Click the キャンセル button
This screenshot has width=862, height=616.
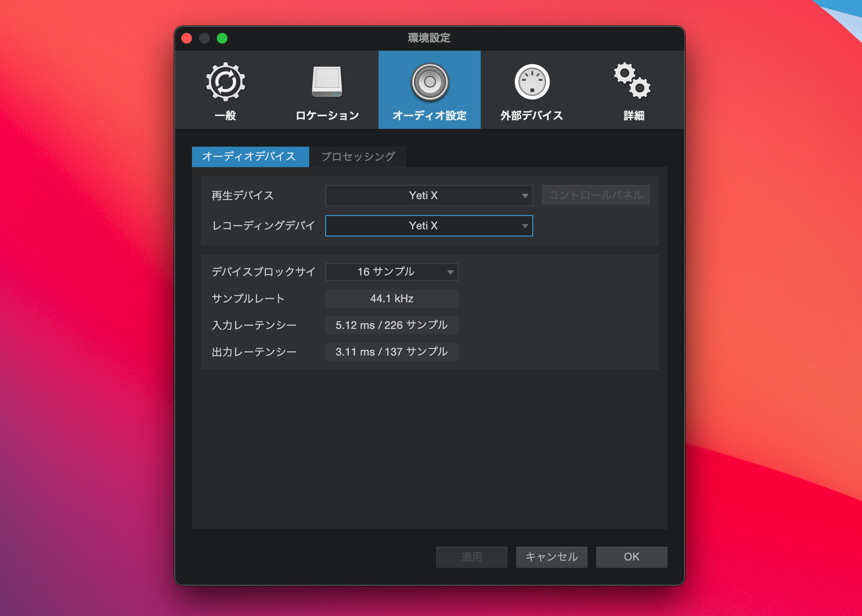coord(552,557)
